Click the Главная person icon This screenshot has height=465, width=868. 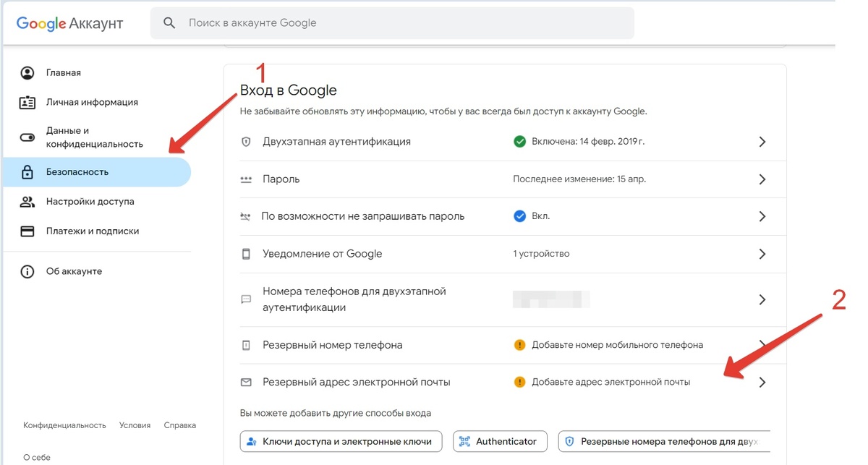27,73
